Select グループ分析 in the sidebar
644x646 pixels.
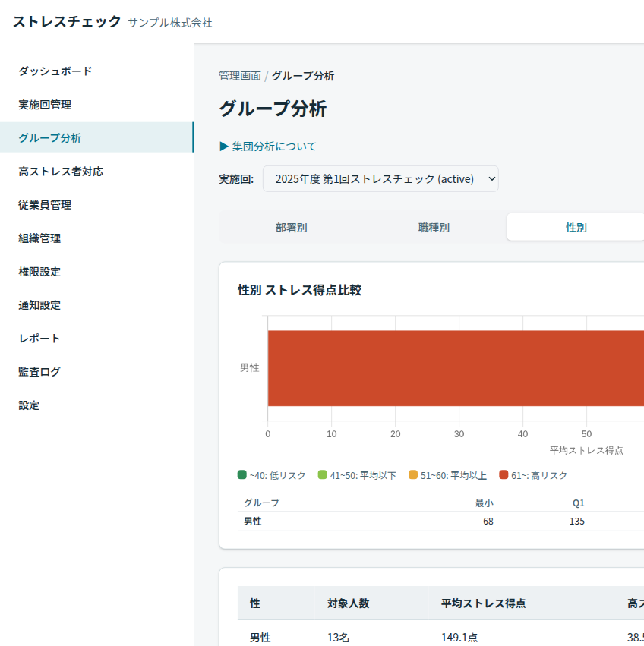(50, 138)
